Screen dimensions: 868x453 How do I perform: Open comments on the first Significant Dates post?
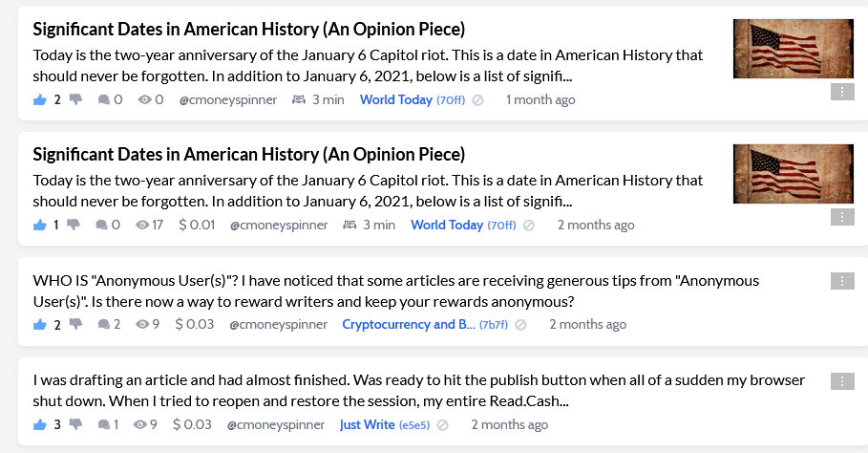click(103, 99)
